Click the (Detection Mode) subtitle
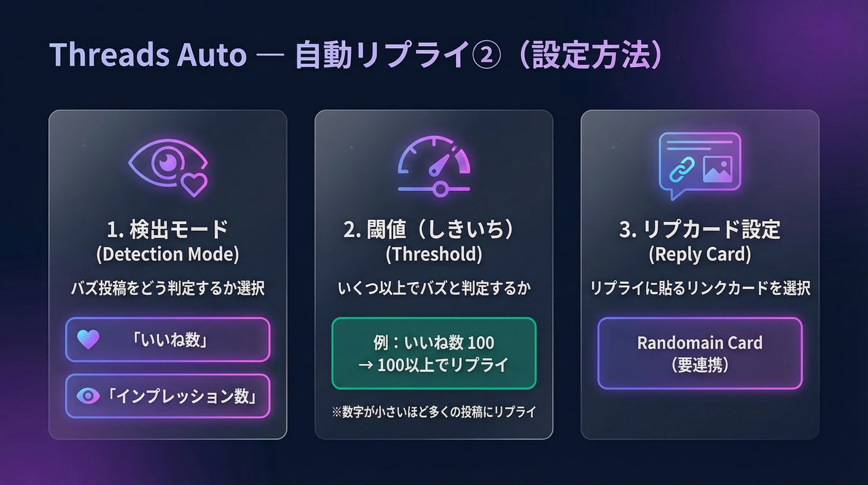868x485 pixels. [x=167, y=254]
